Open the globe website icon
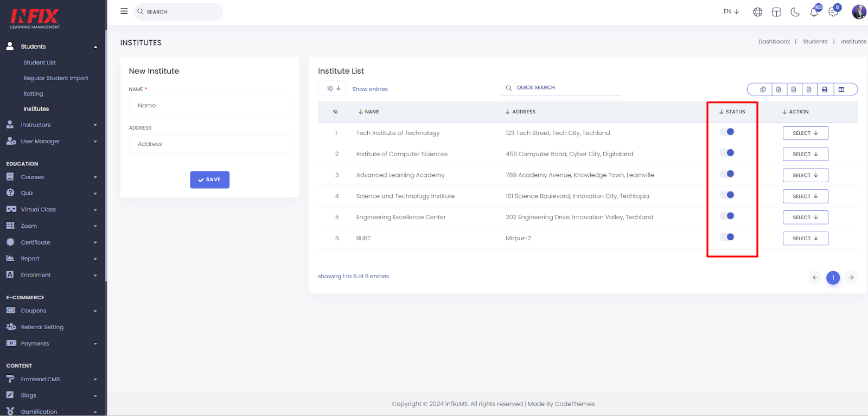Image resolution: width=868 pixels, height=416 pixels. [x=757, y=12]
